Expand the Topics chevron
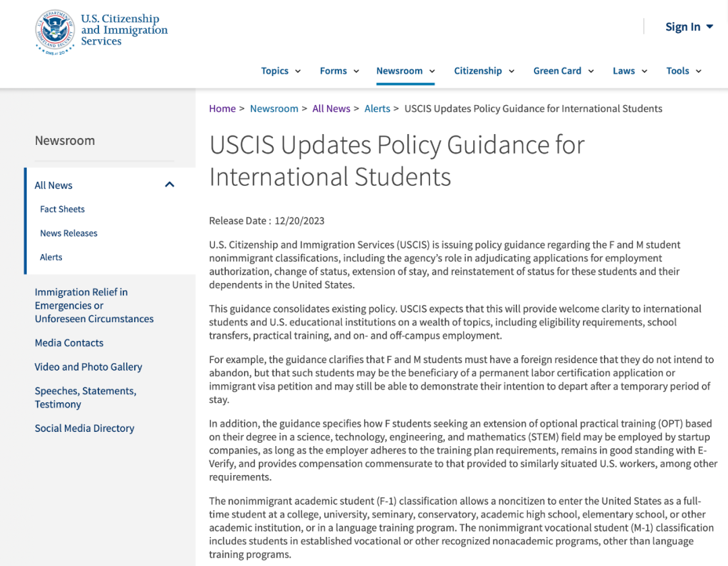The image size is (728, 566). pos(298,71)
